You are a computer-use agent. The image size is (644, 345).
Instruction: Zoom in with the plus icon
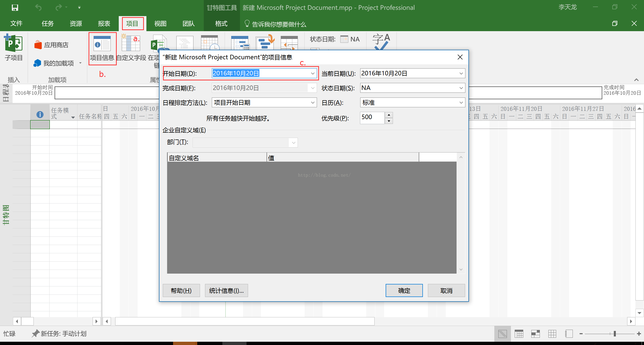coord(639,334)
